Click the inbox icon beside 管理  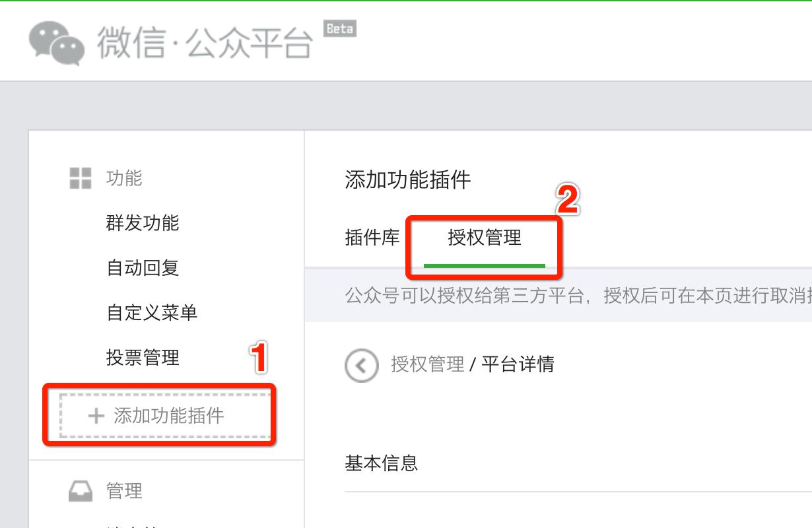(79, 491)
